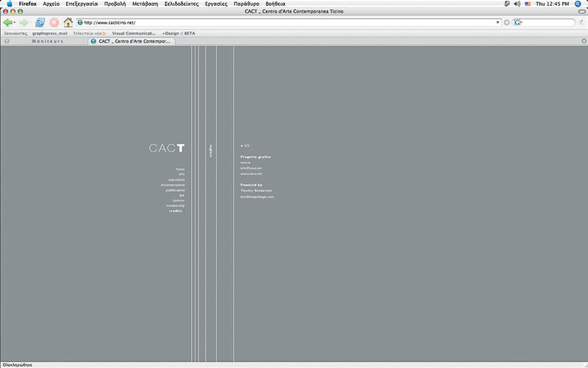The image size is (588, 368).
Task: Open the Visual Communicati... bookmark
Action: (134, 33)
